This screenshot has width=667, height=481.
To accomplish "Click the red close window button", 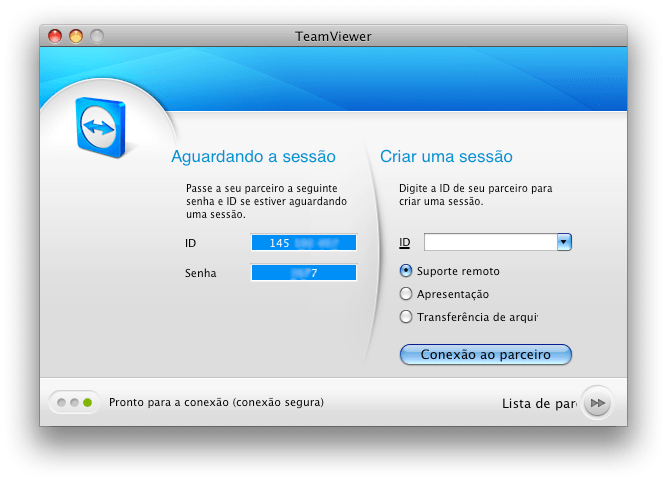I will pyautogui.click(x=55, y=36).
